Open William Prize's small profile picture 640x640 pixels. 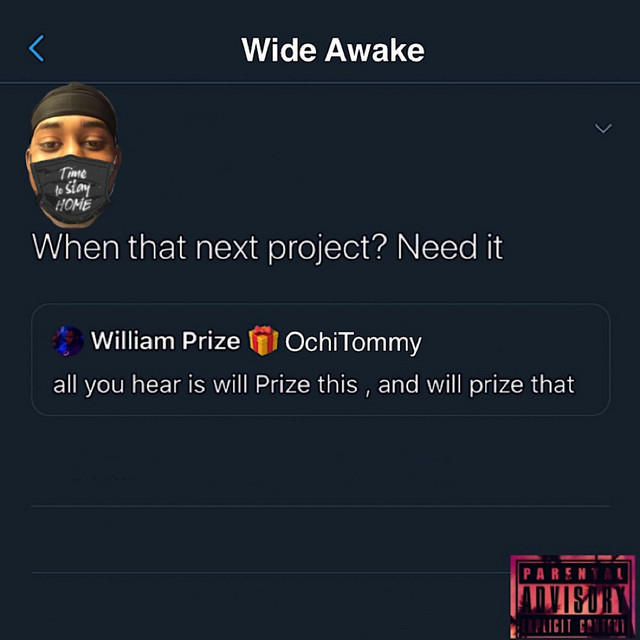click(x=68, y=341)
